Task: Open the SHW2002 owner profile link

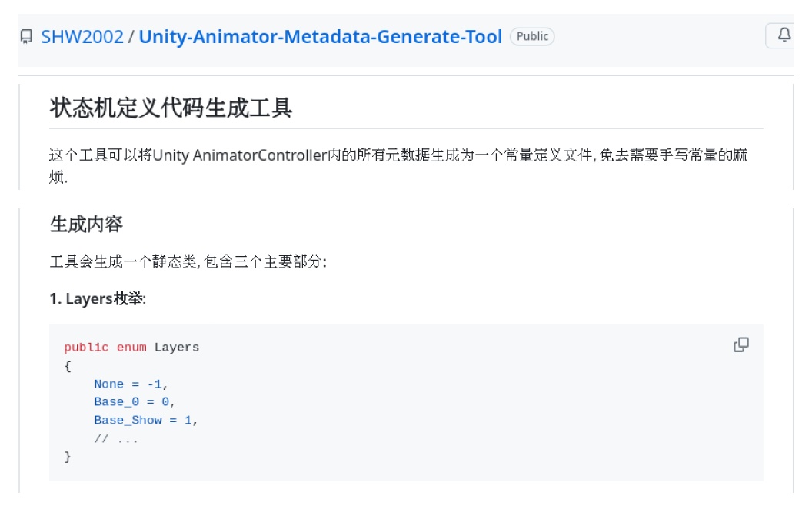Action: pyautogui.click(x=82, y=37)
